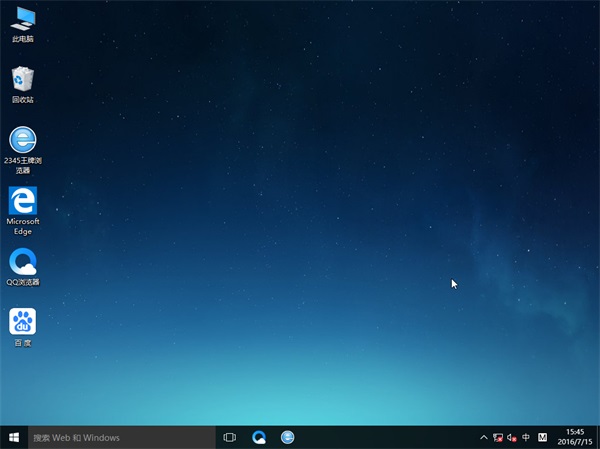Open the 百度 Baidu desktop shortcut
The image size is (600, 449).
click(x=22, y=322)
